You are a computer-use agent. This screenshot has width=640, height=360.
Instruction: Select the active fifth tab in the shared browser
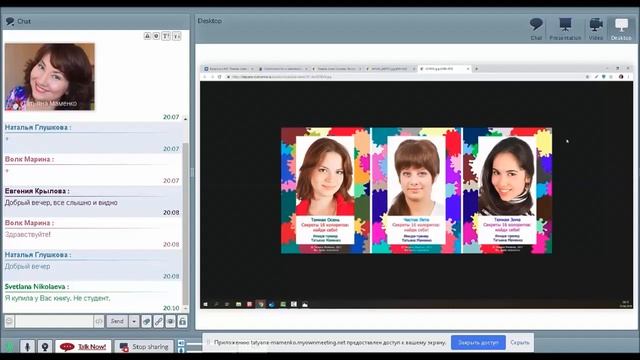click(x=446, y=69)
